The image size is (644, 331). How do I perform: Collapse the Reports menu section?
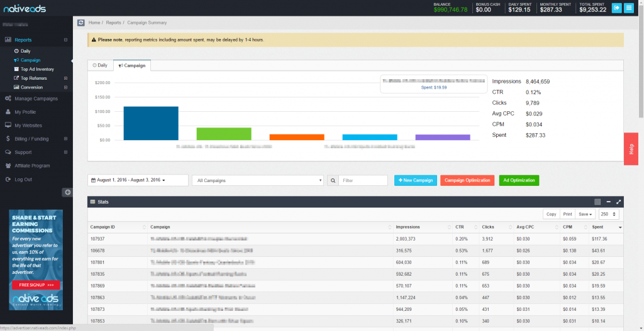[65, 40]
